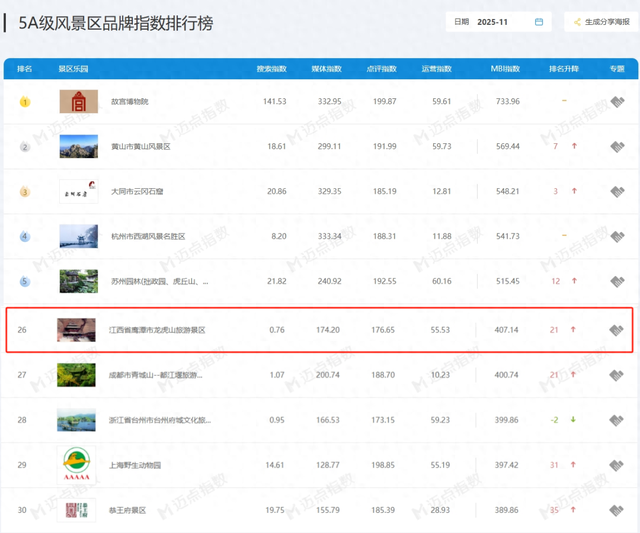Click 排名升降 column header
This screenshot has width=640, height=533.
[564, 69]
